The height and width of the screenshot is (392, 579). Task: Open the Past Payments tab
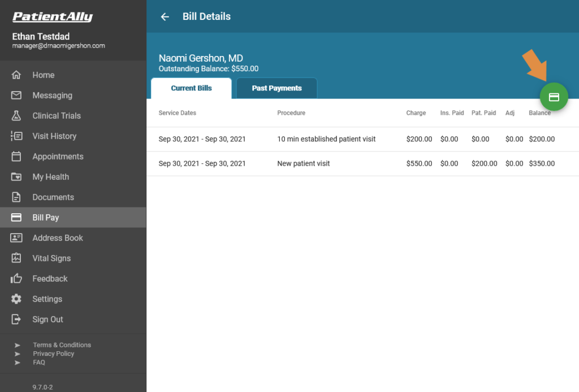276,88
